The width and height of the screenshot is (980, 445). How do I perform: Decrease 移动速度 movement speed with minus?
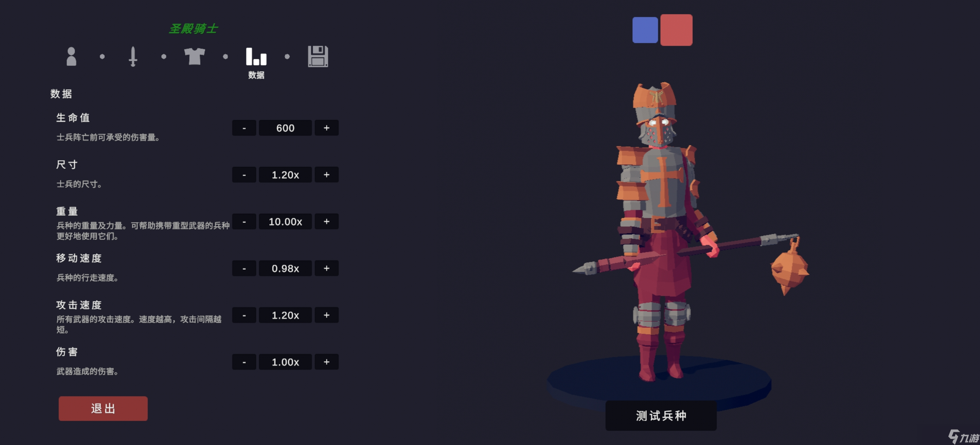click(244, 268)
